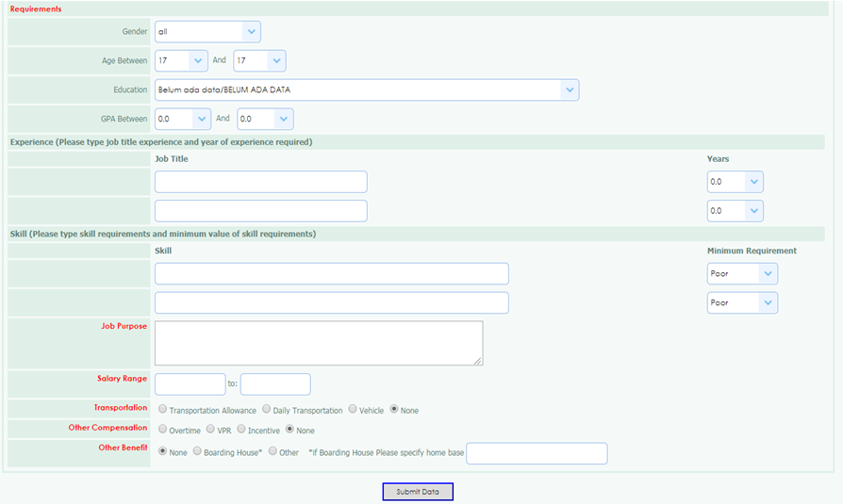
Task: Choose Vehicle transportation option
Action: click(x=353, y=410)
